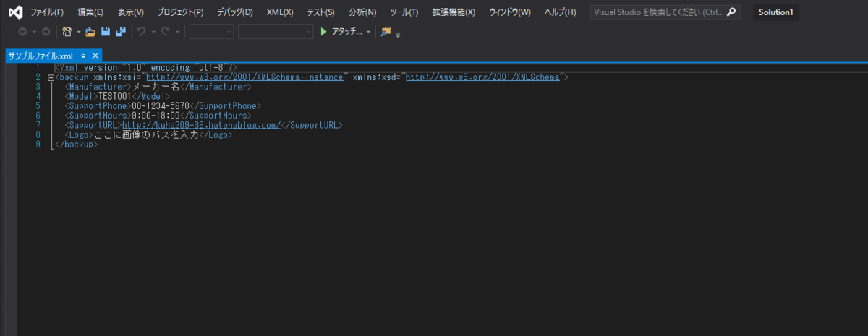Screen dimensions: 868x336
Task: Open the ヘルプ(H) menu
Action: (560, 12)
